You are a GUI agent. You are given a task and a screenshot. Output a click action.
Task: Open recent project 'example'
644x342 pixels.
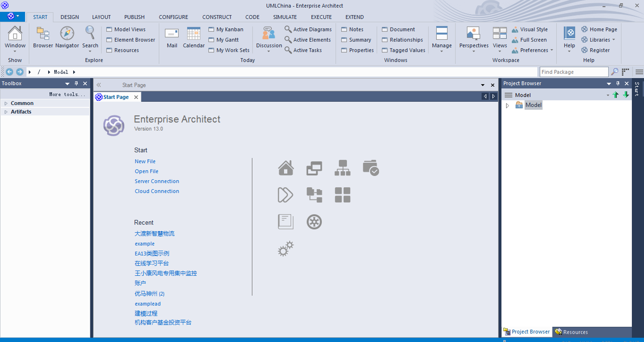pyautogui.click(x=144, y=243)
